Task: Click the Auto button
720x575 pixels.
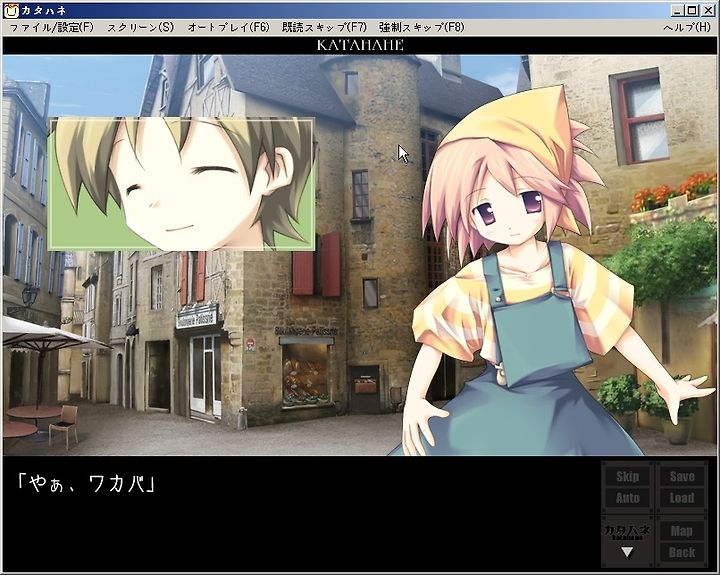Action: [x=627, y=498]
